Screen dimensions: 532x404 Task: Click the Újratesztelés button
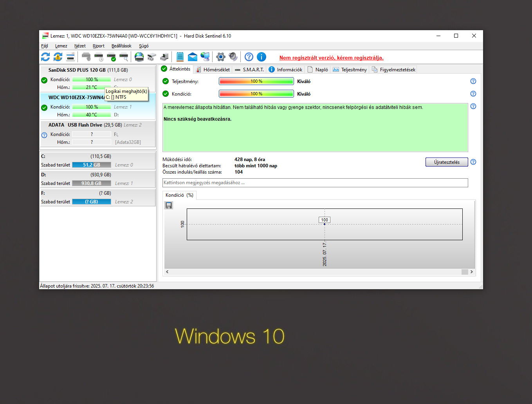(x=447, y=162)
